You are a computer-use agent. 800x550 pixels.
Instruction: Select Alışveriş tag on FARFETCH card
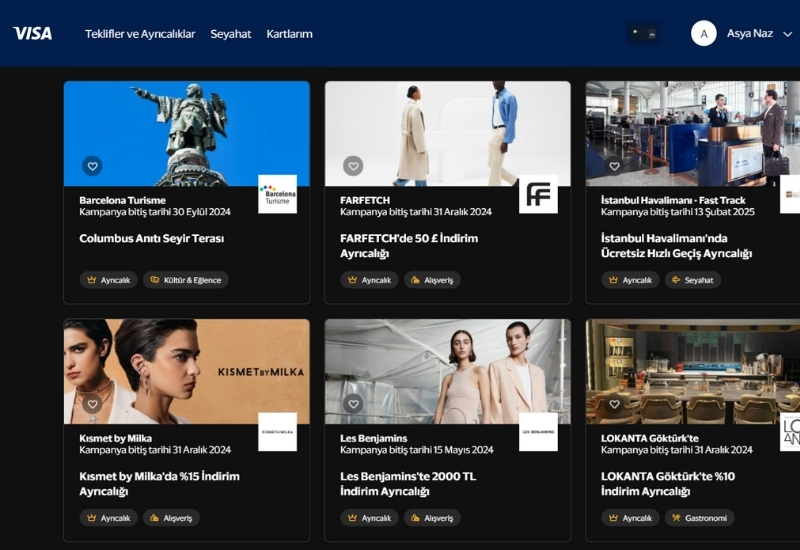click(432, 280)
